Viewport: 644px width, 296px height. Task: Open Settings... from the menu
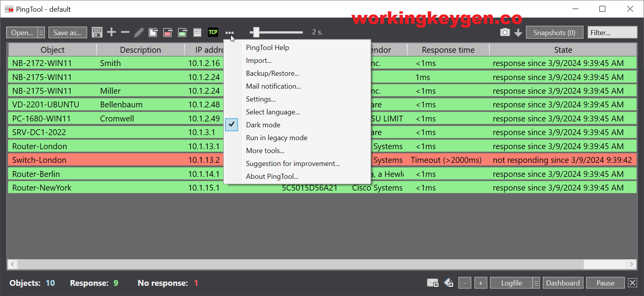[x=261, y=99]
